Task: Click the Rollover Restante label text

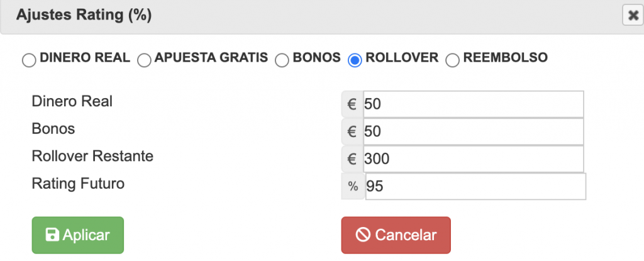Action: point(92,156)
